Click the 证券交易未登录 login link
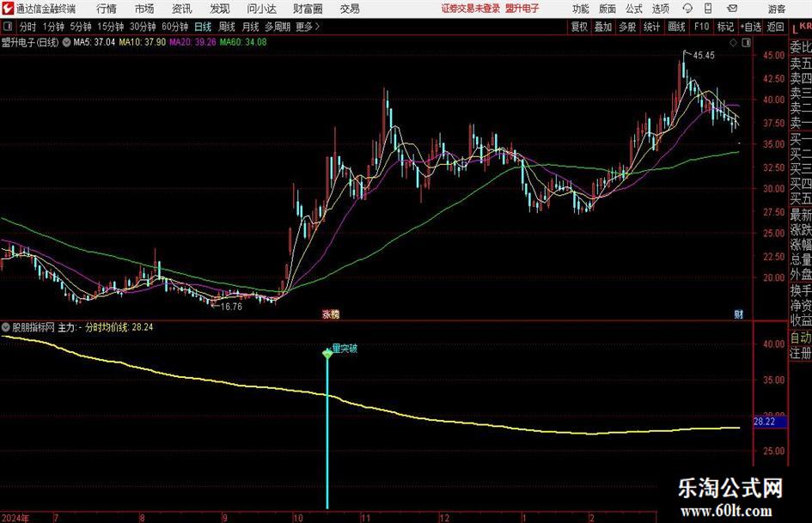The image size is (812, 523). tap(470, 9)
